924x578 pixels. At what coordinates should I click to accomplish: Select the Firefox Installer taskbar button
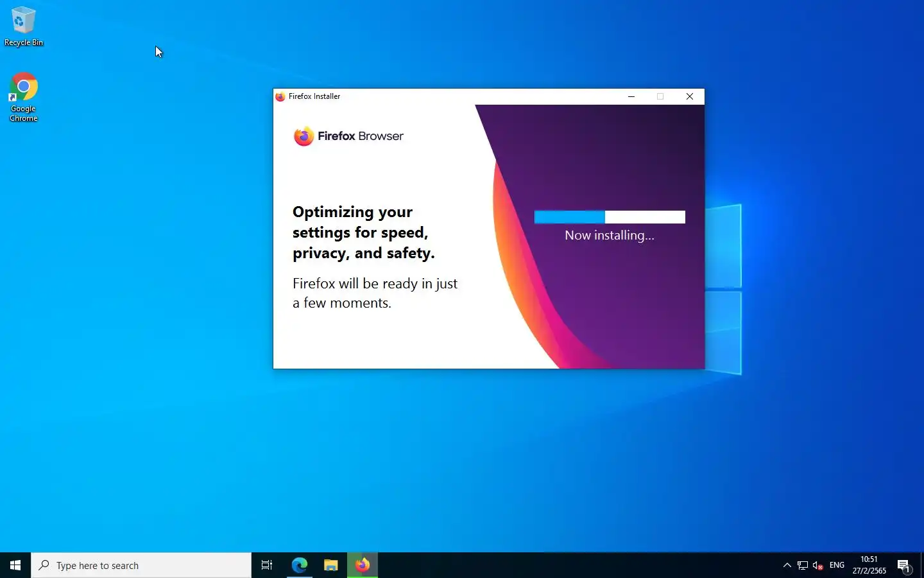[x=363, y=565]
